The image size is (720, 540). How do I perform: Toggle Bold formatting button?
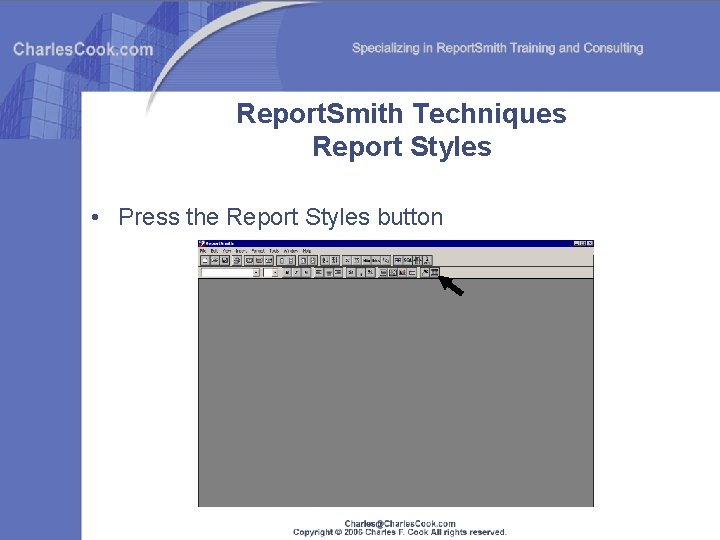[287, 273]
